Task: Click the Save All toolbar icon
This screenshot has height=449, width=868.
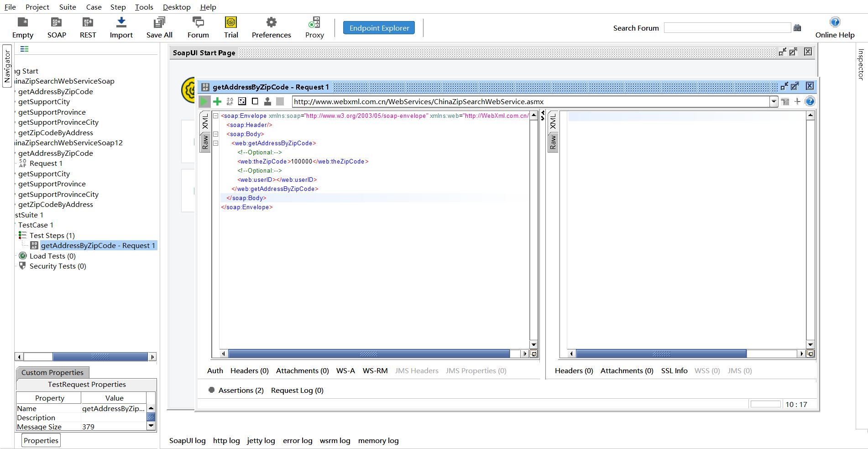Action: click(159, 22)
